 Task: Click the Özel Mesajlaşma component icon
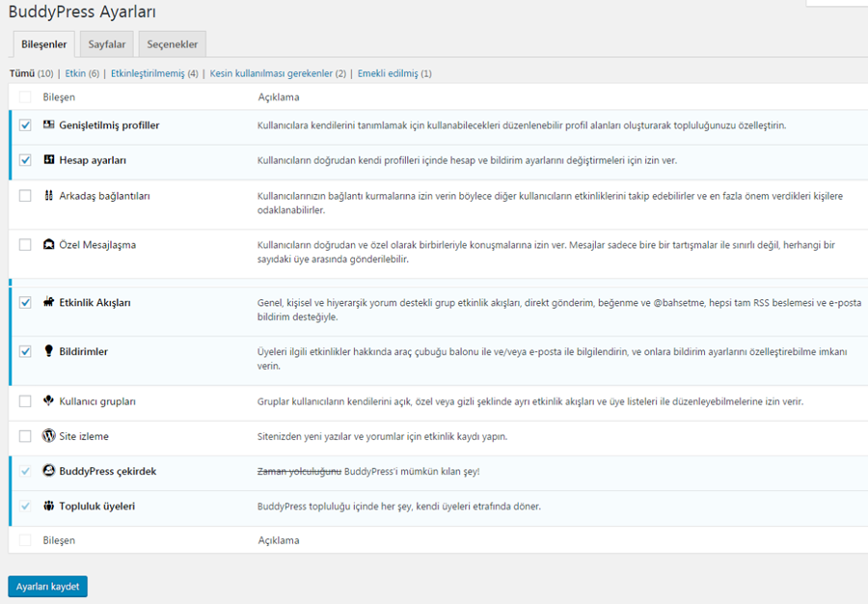[x=49, y=244]
